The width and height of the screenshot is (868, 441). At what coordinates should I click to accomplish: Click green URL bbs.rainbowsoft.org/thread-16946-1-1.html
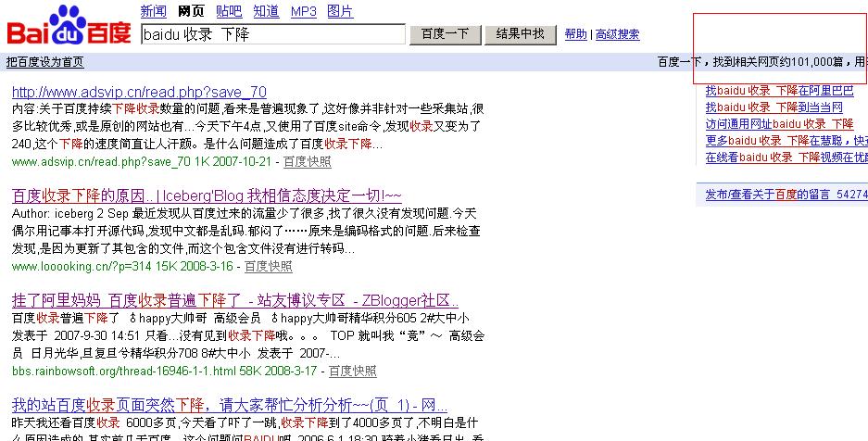tap(124, 371)
